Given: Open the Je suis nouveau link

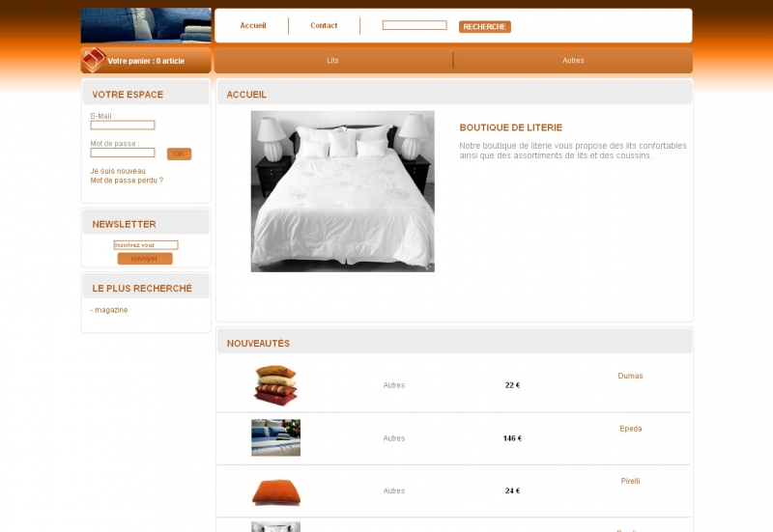Looking at the screenshot, I should click(118, 171).
